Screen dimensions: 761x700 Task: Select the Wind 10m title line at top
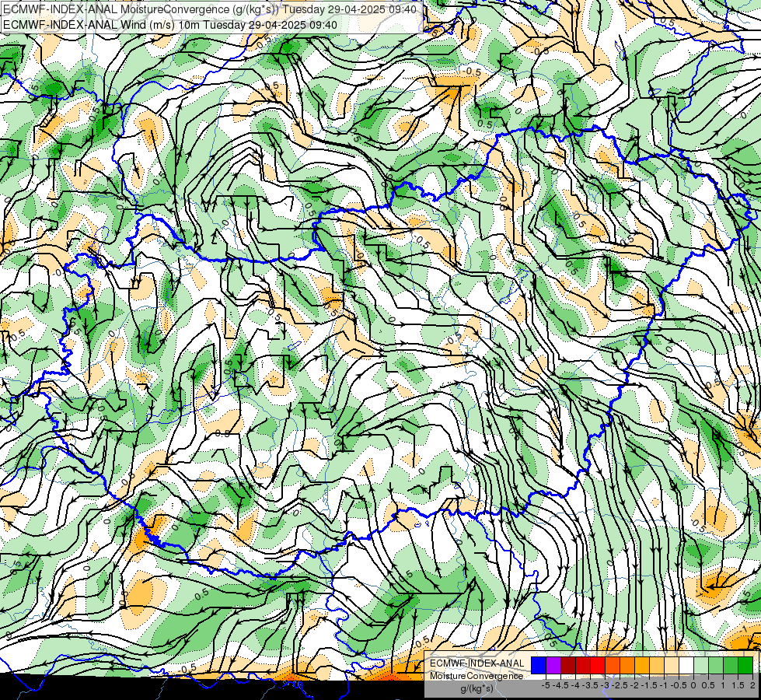click(170, 24)
